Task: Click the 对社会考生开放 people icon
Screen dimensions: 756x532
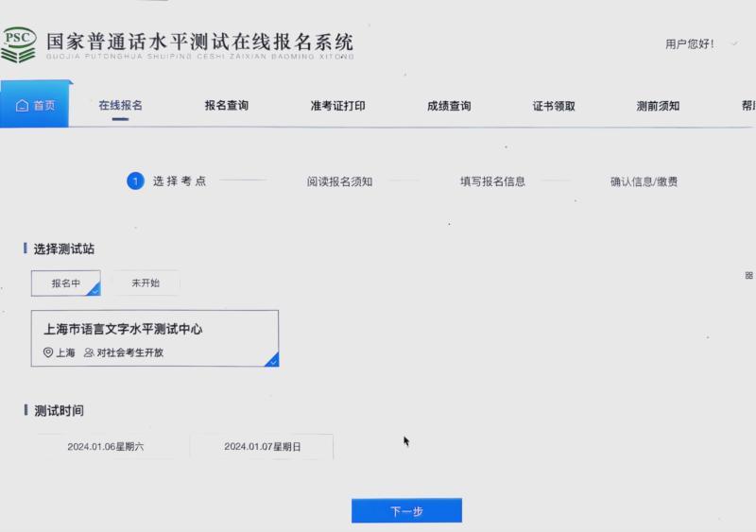Action: click(x=89, y=352)
